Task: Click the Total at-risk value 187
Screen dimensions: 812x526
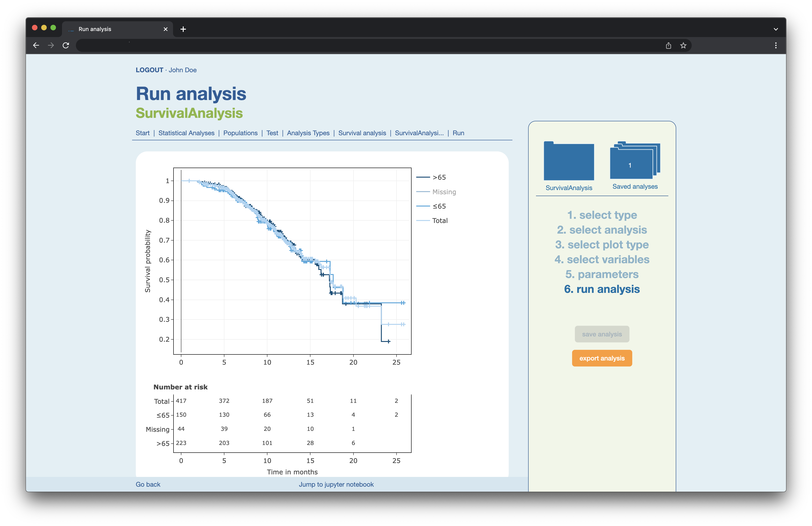Action: pos(267,401)
